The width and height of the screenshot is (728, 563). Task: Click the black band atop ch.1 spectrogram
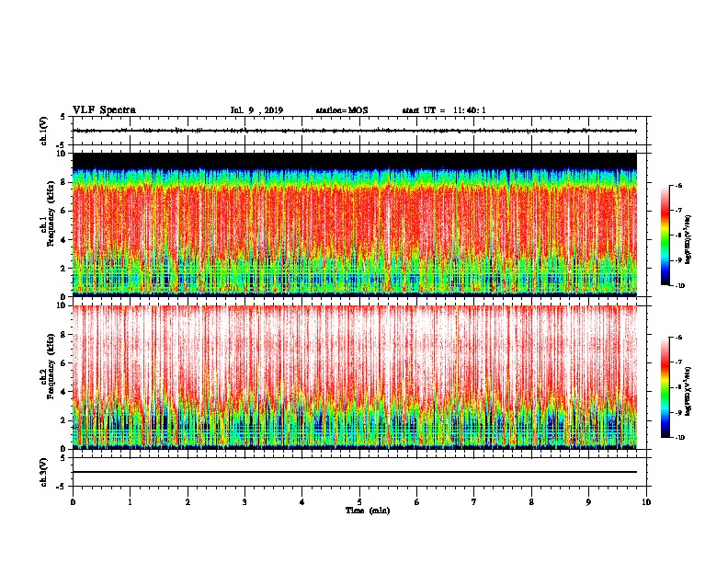pos(355,160)
